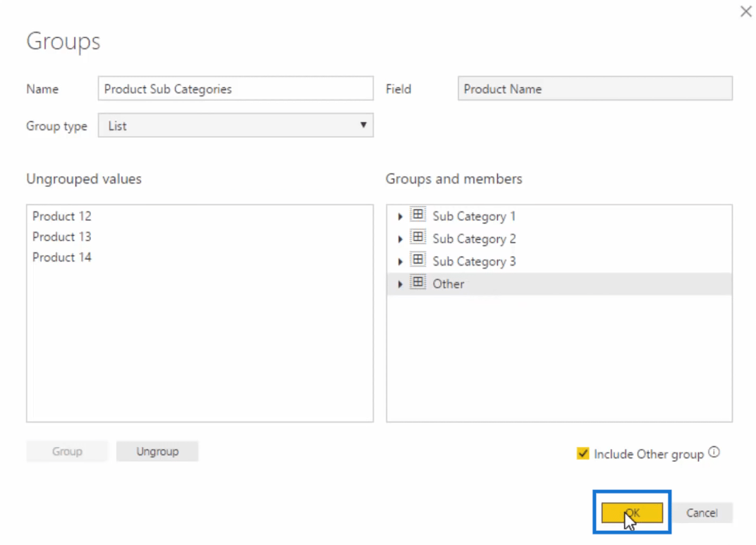Expand the Sub Category 3 group
756x545 pixels.
(400, 262)
